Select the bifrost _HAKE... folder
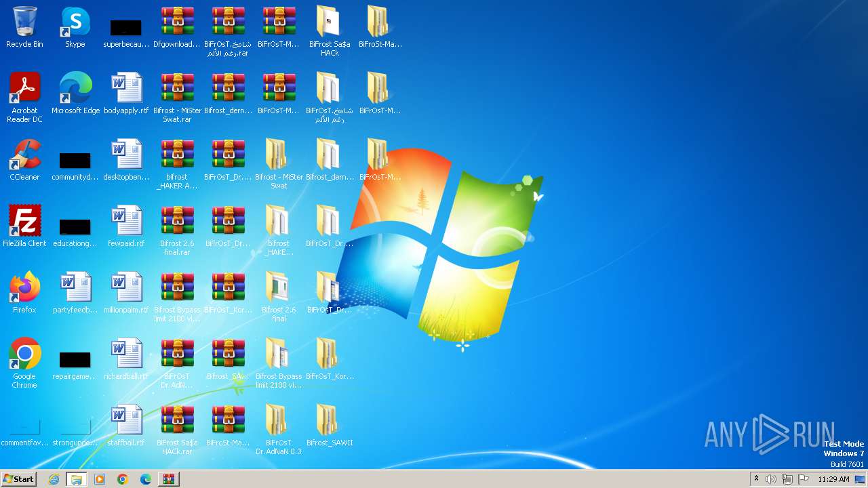 [x=279, y=230]
